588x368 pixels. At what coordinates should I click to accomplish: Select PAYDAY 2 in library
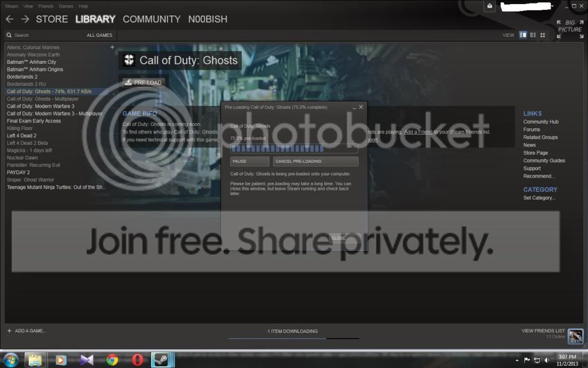(x=18, y=172)
